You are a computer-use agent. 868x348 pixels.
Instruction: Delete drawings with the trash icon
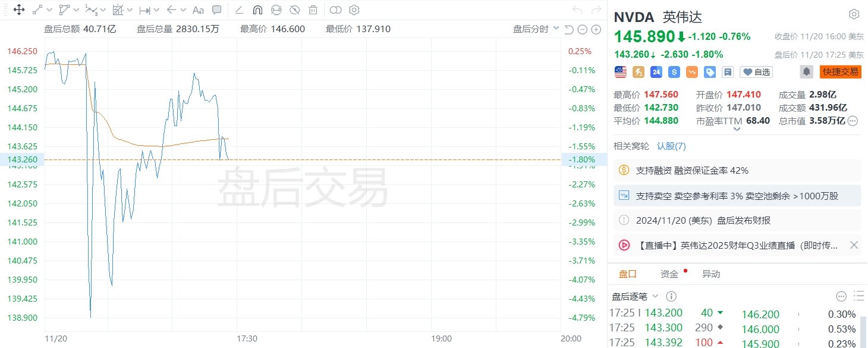coord(313,10)
